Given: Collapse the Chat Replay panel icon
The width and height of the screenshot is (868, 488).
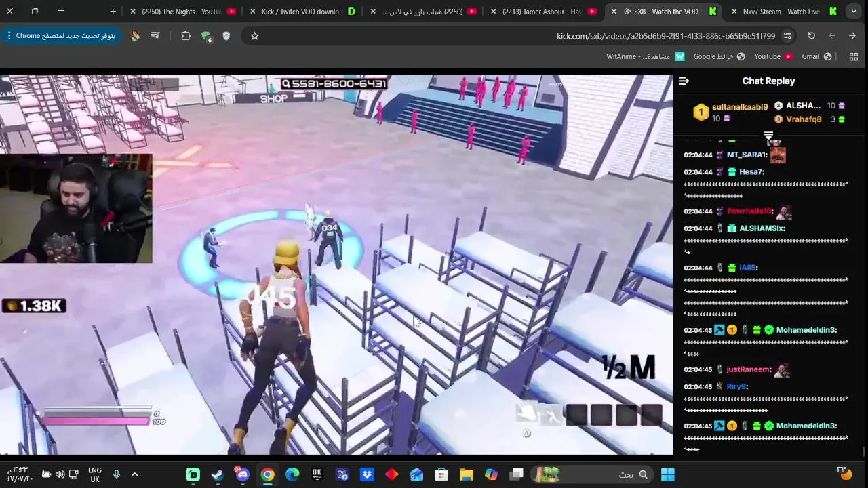Looking at the screenshot, I should click(x=684, y=81).
